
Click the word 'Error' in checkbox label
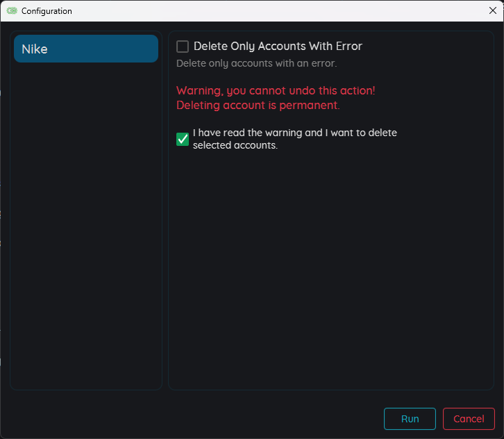coord(347,47)
